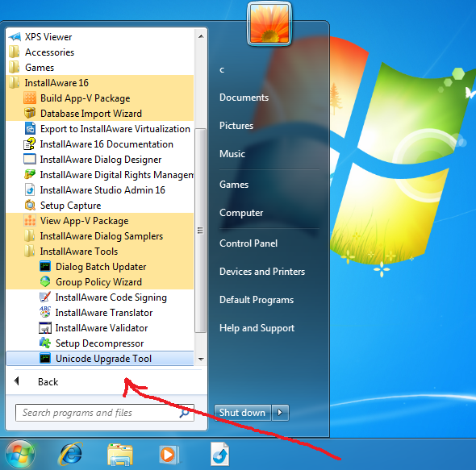
Task: Launch Windows Media Player from taskbar
Action: coord(169,454)
